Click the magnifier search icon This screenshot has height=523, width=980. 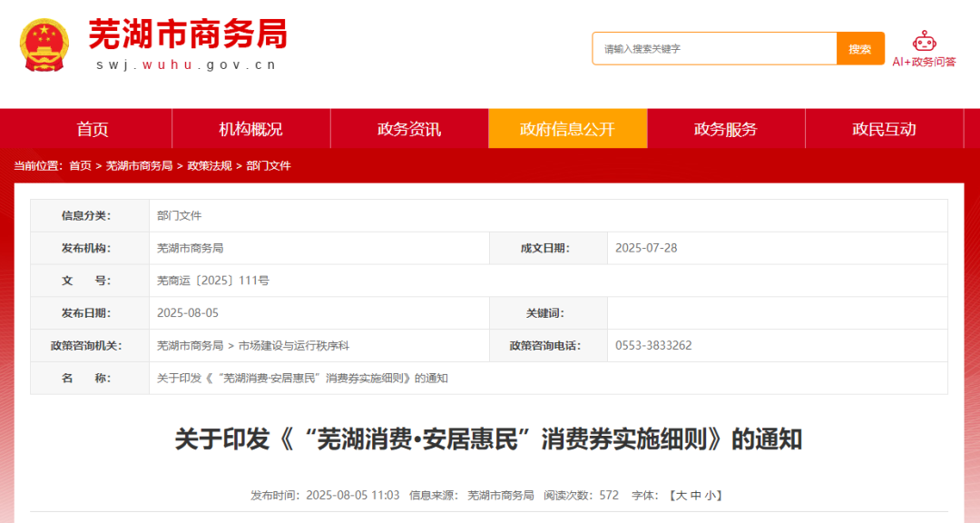click(859, 48)
